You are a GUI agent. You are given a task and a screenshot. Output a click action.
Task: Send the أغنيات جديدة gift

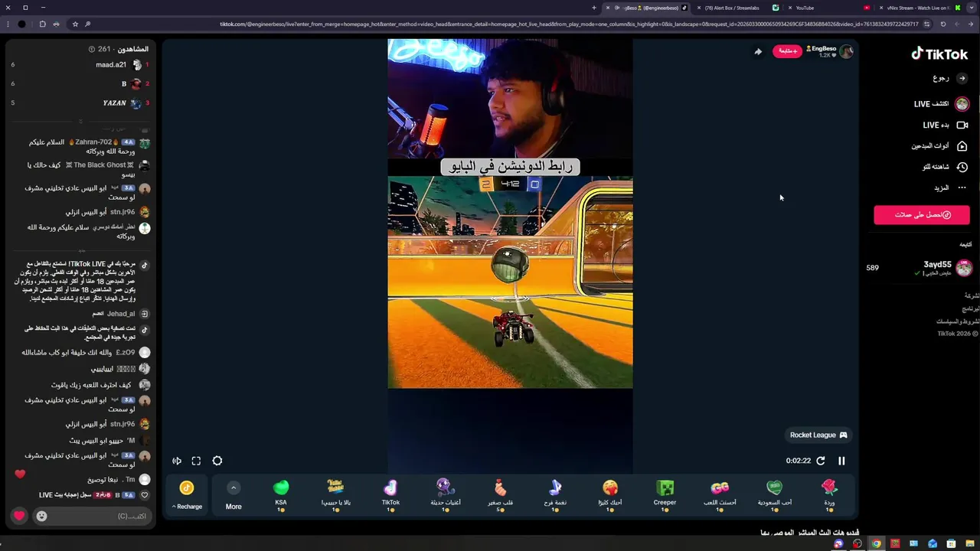click(446, 494)
